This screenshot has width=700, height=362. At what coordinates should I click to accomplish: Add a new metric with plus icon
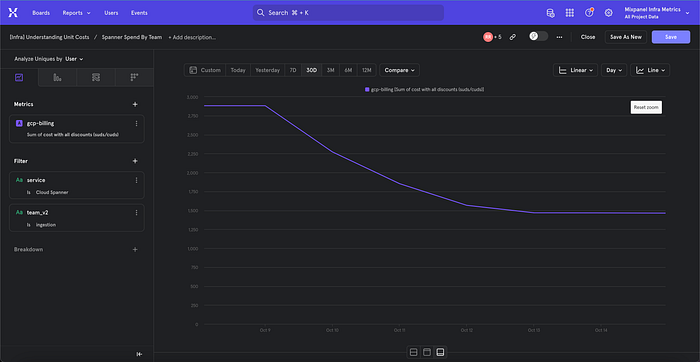click(135, 104)
